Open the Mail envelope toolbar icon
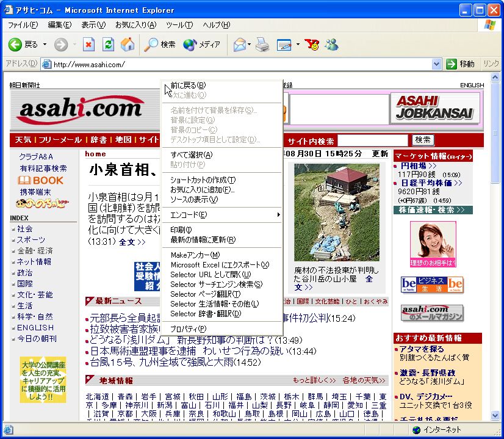The height and width of the screenshot is (439, 504). pos(239,45)
